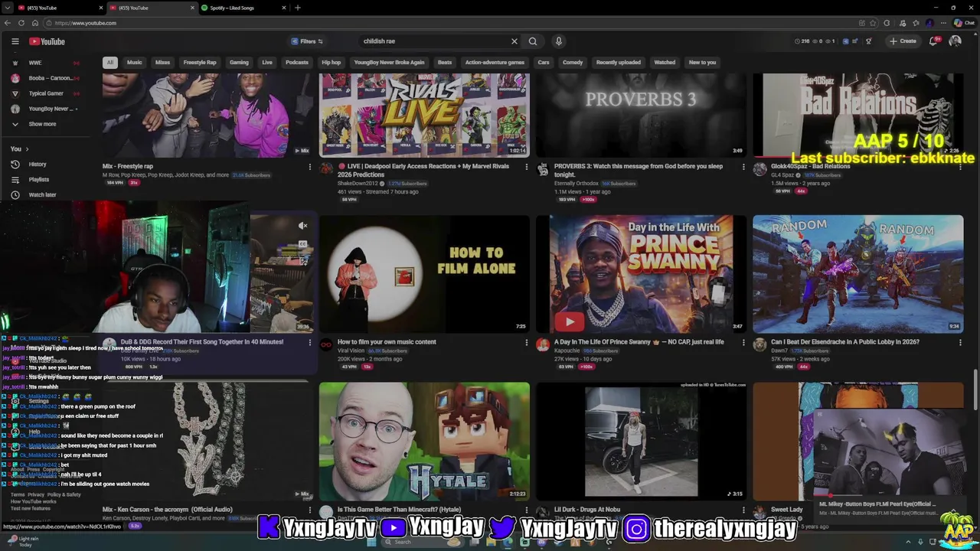
Task: Select the Music filter chip
Action: coord(135,63)
